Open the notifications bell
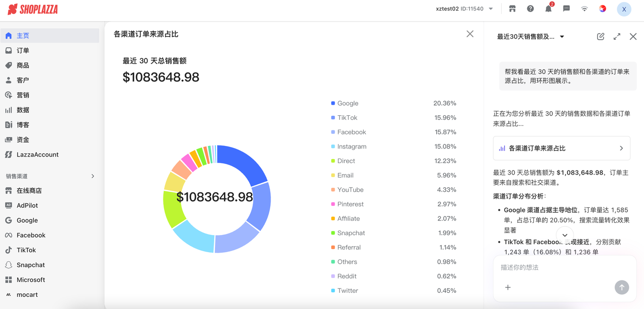This screenshot has width=644, height=309. [x=548, y=9]
